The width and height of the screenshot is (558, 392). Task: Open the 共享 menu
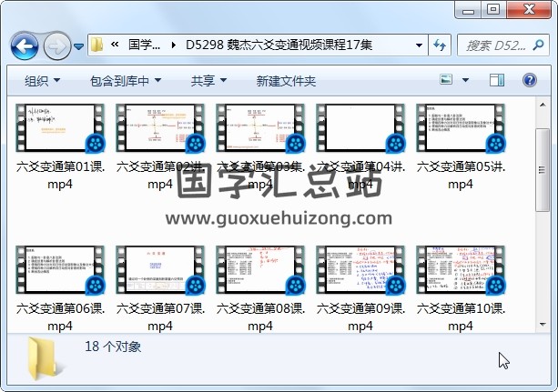click(x=208, y=81)
